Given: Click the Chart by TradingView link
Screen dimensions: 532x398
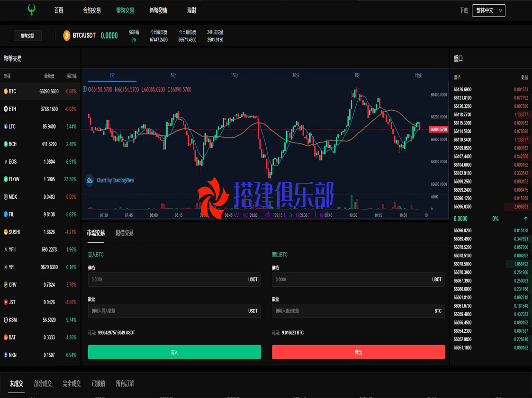Looking at the screenshot, I should [x=116, y=180].
